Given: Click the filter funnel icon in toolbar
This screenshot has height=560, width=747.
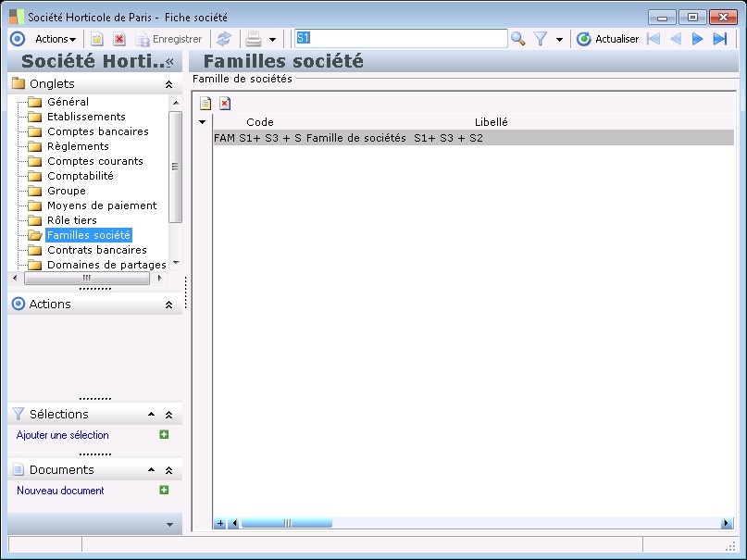Looking at the screenshot, I should click(x=541, y=39).
